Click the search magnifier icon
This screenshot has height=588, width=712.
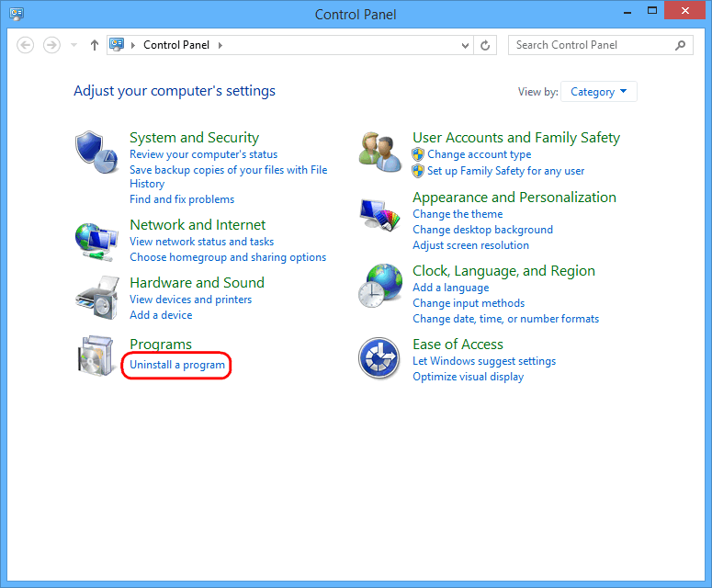pos(680,45)
